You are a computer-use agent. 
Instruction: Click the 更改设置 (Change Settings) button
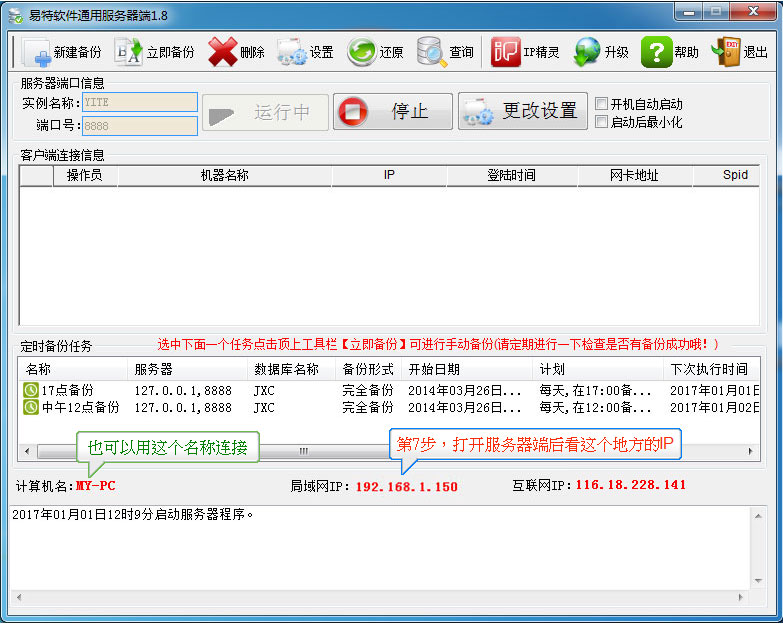click(523, 111)
